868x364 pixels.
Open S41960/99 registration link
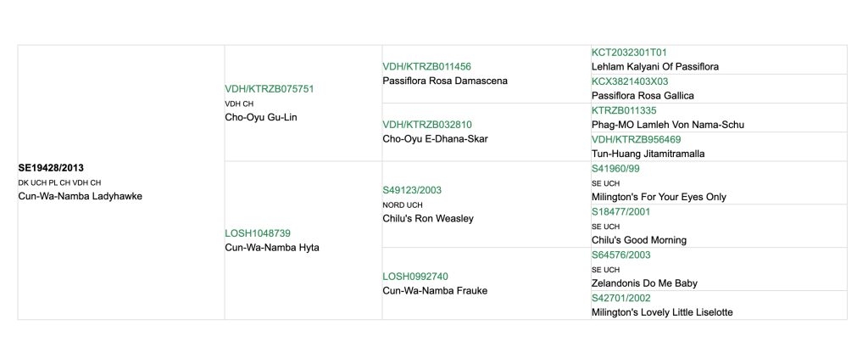[616, 169]
